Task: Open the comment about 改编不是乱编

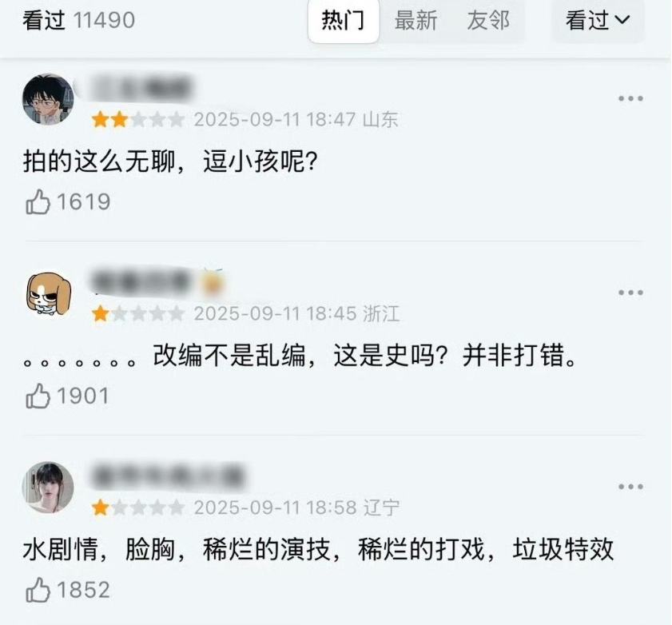Action: [300, 356]
